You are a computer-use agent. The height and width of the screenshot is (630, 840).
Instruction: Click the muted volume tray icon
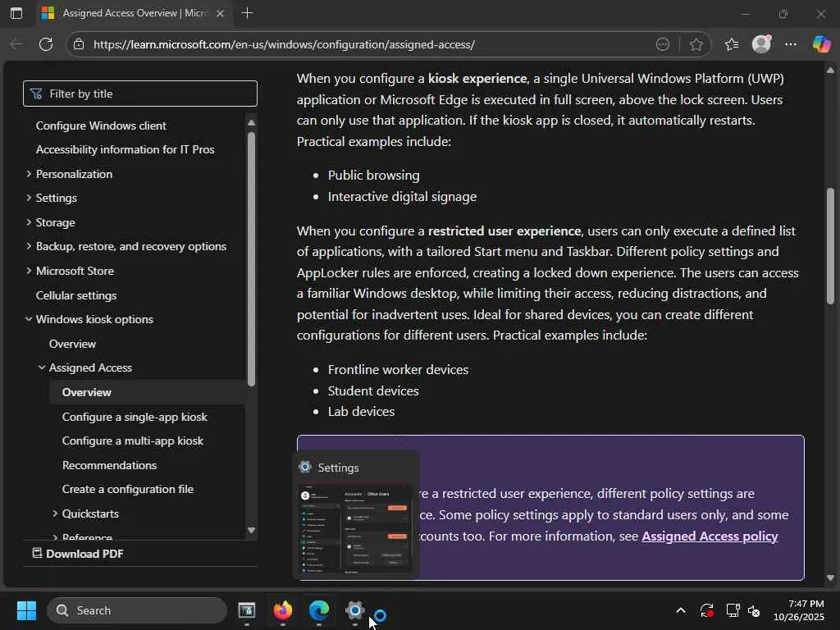click(755, 610)
